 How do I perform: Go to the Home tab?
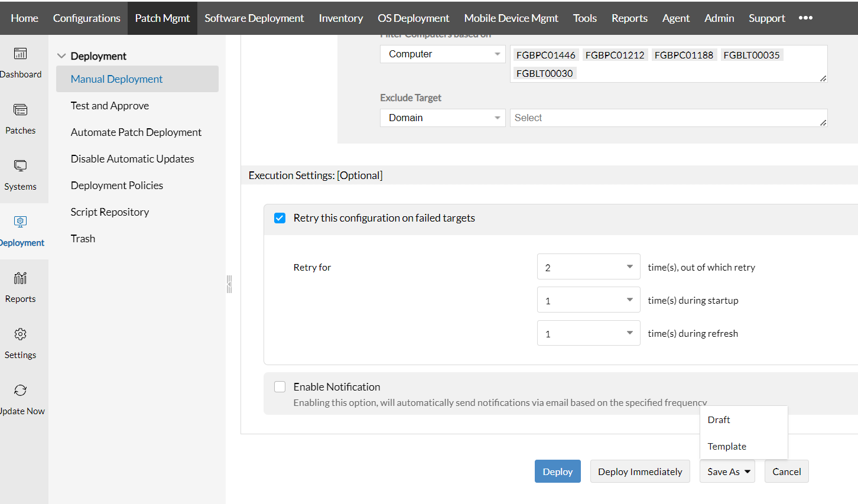(24, 18)
